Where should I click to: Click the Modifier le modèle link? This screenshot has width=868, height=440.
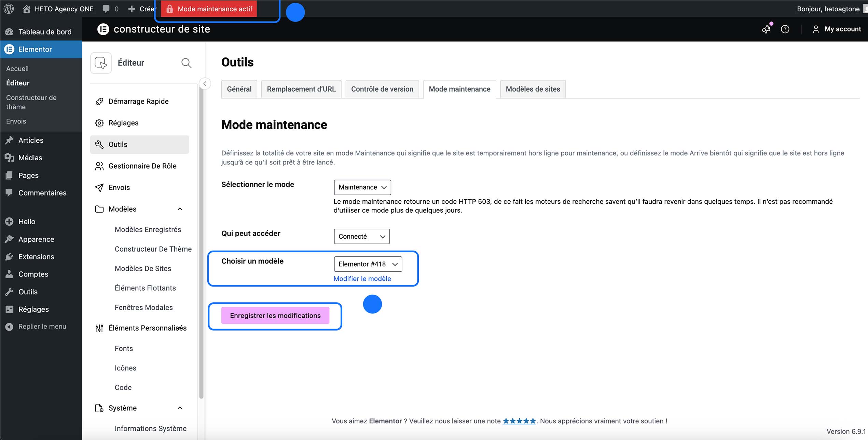coord(362,279)
